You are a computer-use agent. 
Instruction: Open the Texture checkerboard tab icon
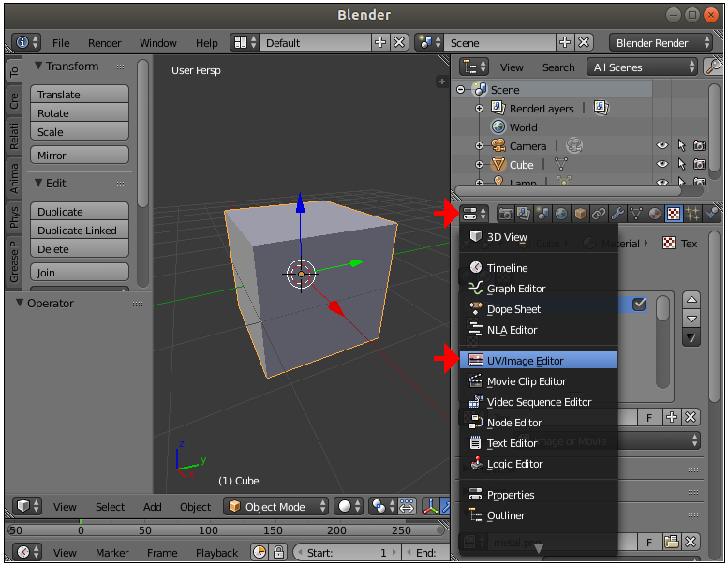(x=674, y=214)
